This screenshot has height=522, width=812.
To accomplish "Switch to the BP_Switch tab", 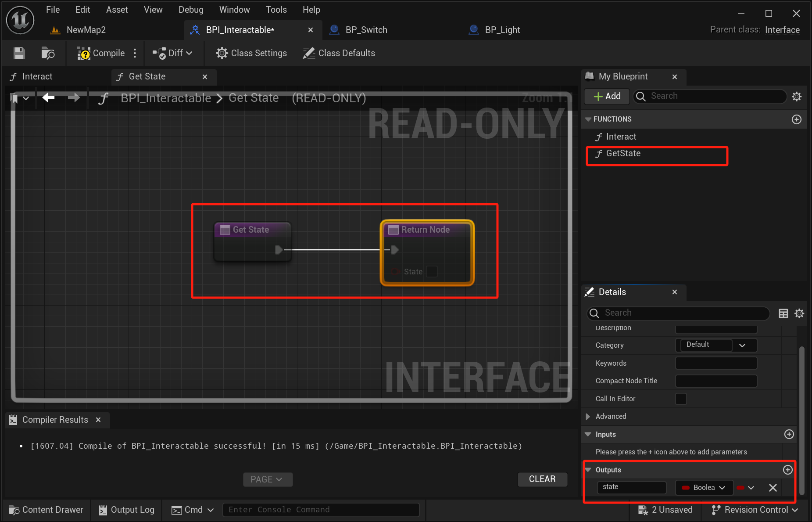I will [366, 30].
